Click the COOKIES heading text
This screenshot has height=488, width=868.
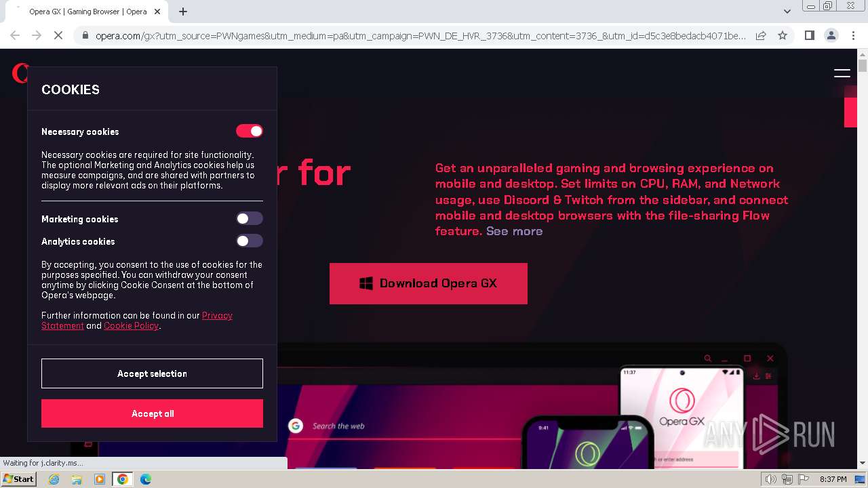click(x=71, y=89)
